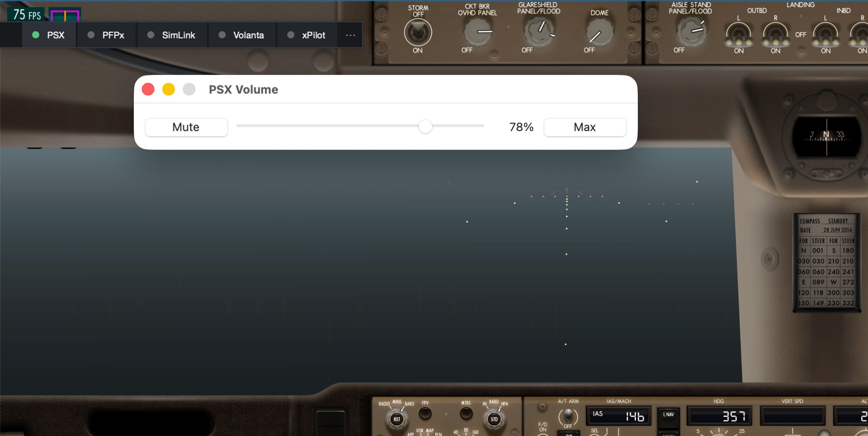Click the HDG display showing 357
This screenshot has width=868, height=436.
tap(720, 416)
